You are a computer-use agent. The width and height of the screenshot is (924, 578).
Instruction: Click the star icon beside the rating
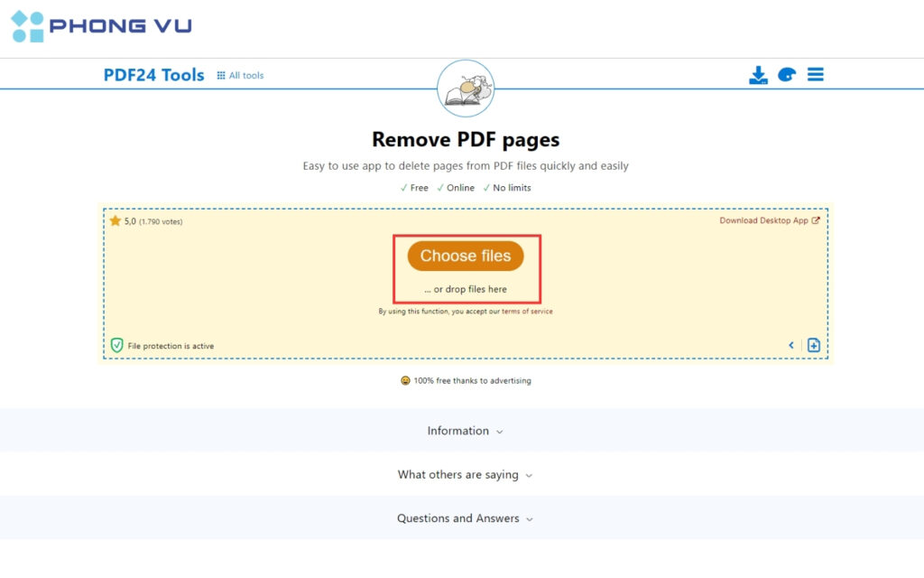point(115,219)
